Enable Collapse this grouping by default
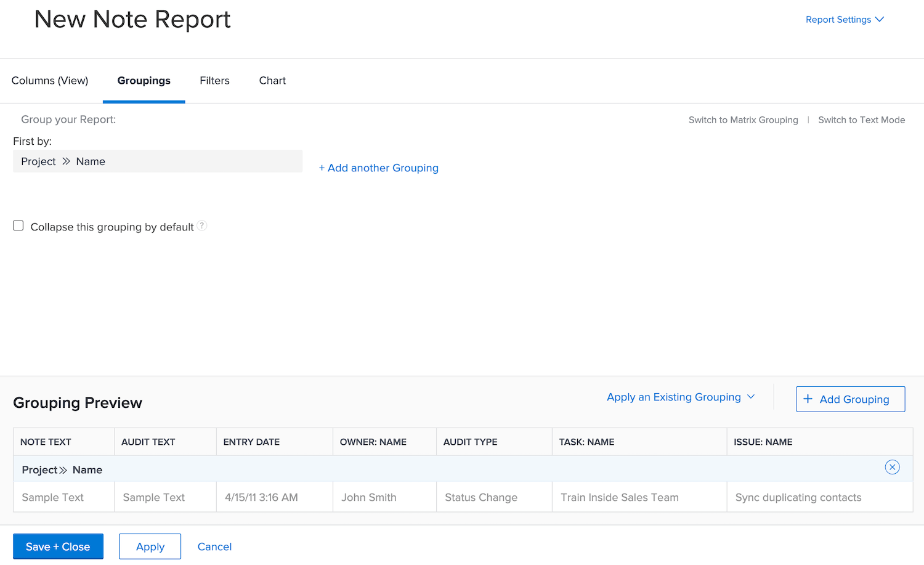This screenshot has height=565, width=924. click(18, 226)
